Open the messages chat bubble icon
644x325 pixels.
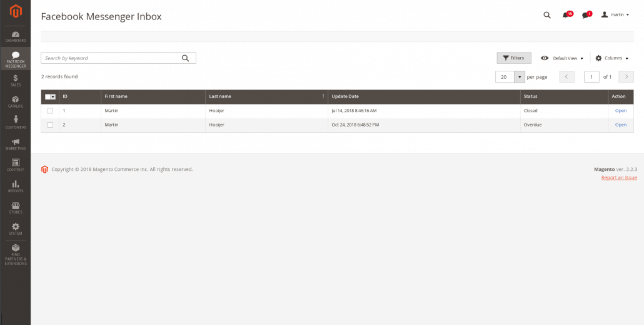(x=586, y=15)
